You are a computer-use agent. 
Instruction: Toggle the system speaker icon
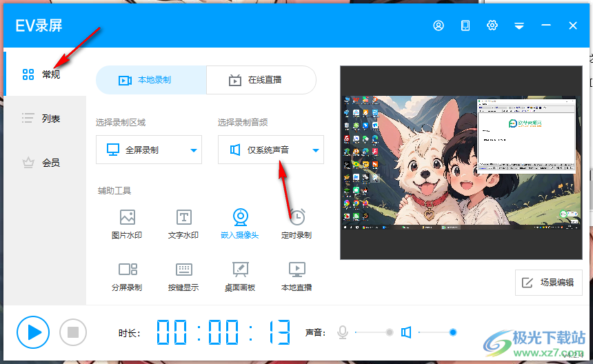pos(406,332)
